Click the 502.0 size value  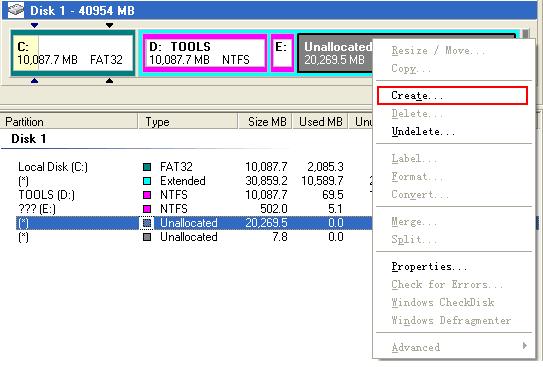pyautogui.click(x=274, y=209)
